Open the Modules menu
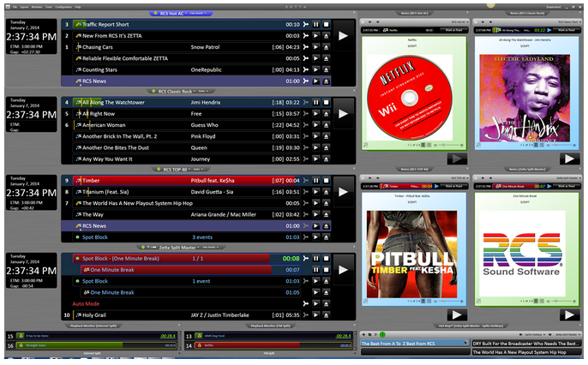 click(x=37, y=6)
